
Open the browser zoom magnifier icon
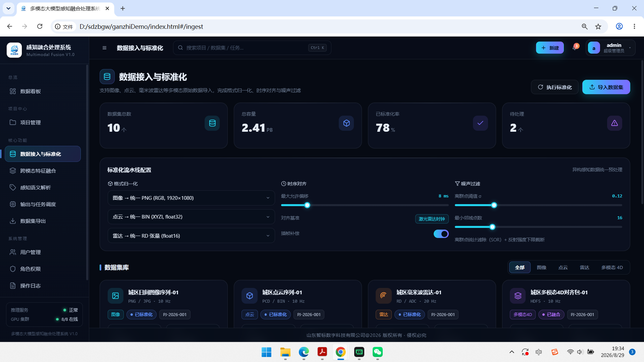click(x=585, y=26)
